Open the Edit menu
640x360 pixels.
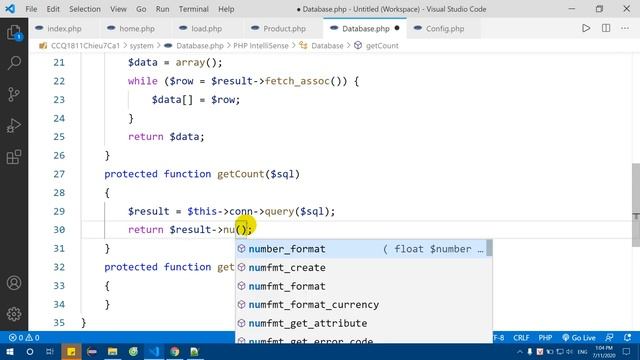coord(53,9)
